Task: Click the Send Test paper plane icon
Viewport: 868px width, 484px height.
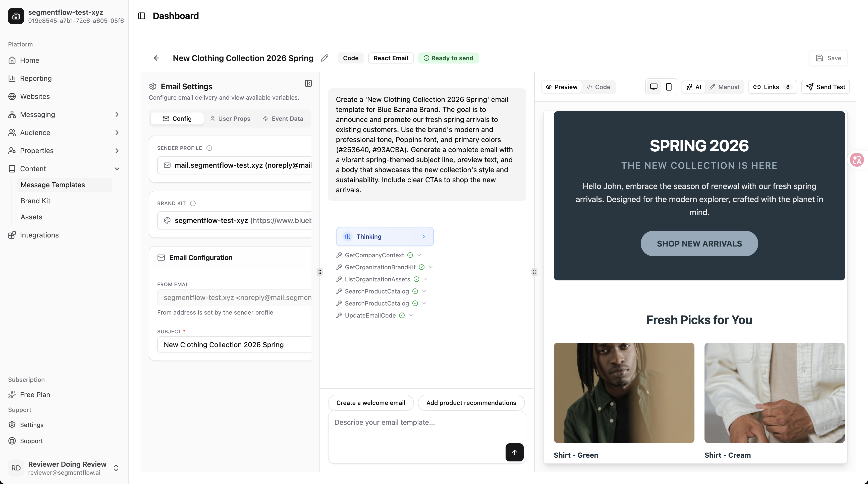Action: (810, 87)
